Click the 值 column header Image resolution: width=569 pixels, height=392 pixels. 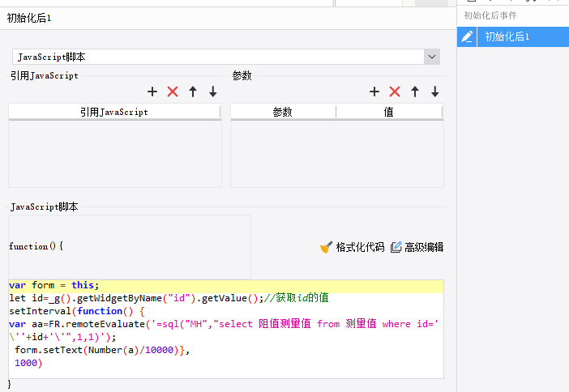pos(389,112)
